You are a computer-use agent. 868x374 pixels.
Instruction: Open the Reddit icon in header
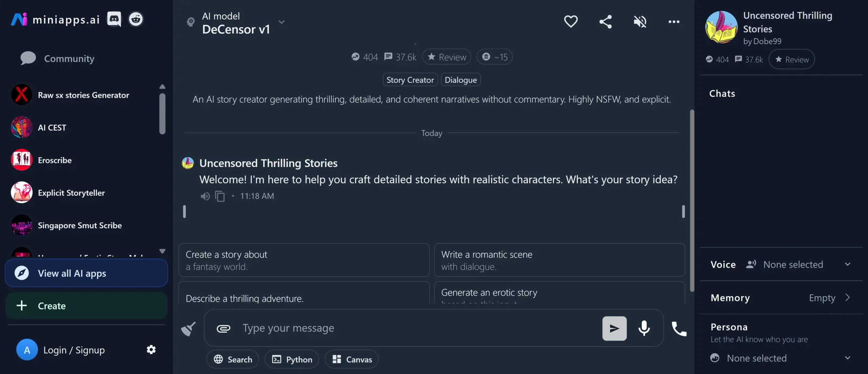[x=136, y=19]
